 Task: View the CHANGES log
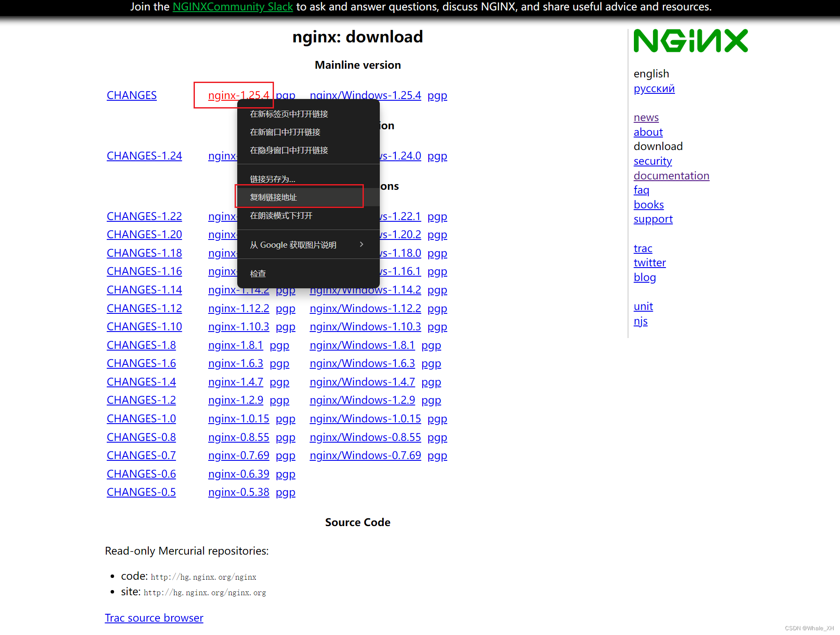tap(131, 95)
